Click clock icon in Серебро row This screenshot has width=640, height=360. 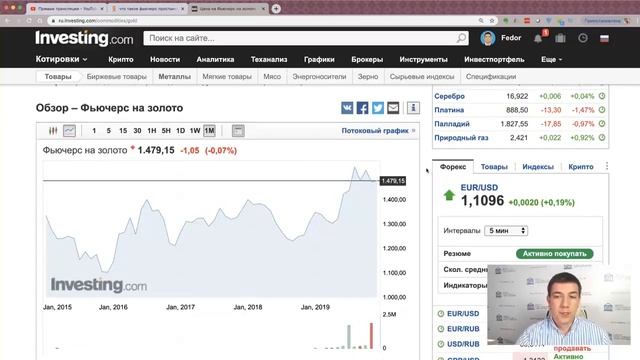[x=602, y=96]
